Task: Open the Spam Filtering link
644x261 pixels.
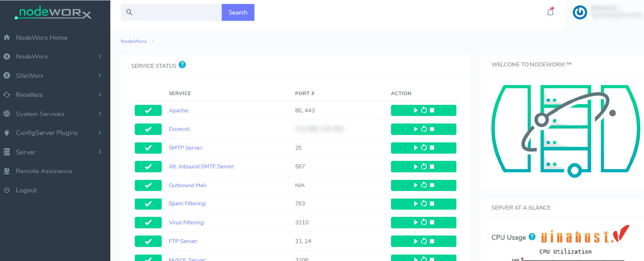Action: click(x=188, y=204)
